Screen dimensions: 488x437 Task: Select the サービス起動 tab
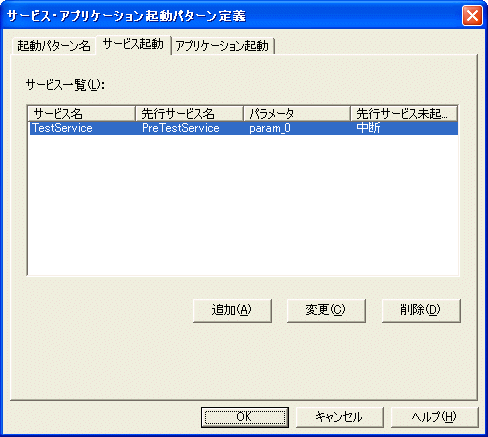133,44
